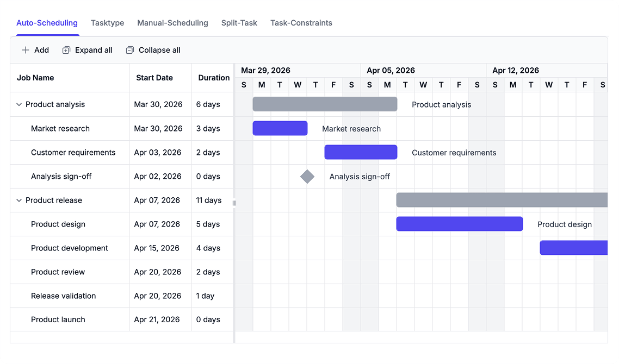Click the Product design blue task bar
The height and width of the screenshot is (364, 619).
click(x=460, y=224)
